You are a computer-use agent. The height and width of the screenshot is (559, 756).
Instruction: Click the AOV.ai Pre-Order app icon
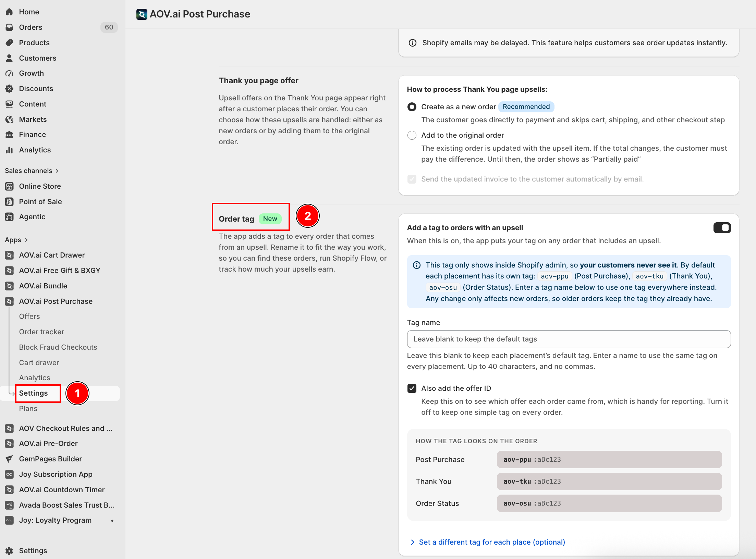pyautogui.click(x=9, y=444)
